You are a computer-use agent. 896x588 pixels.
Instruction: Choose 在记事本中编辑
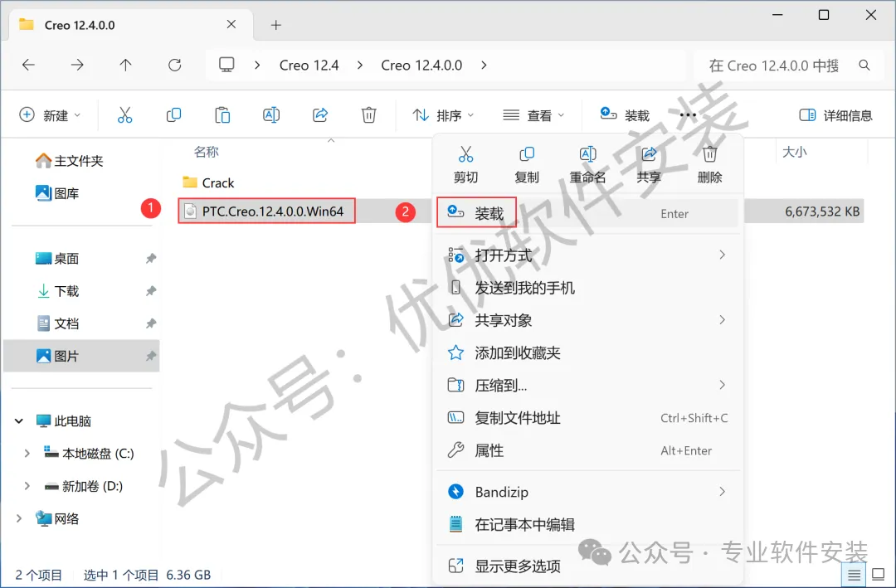587,524
